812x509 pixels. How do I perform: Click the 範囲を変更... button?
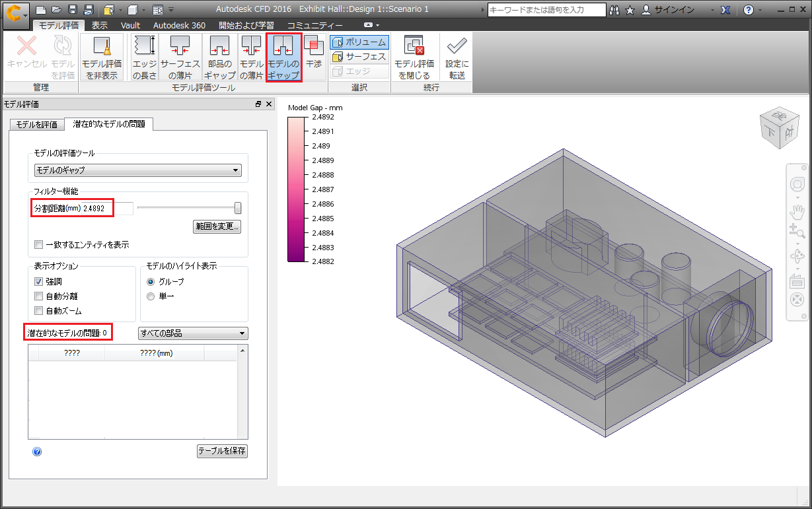coord(217,226)
